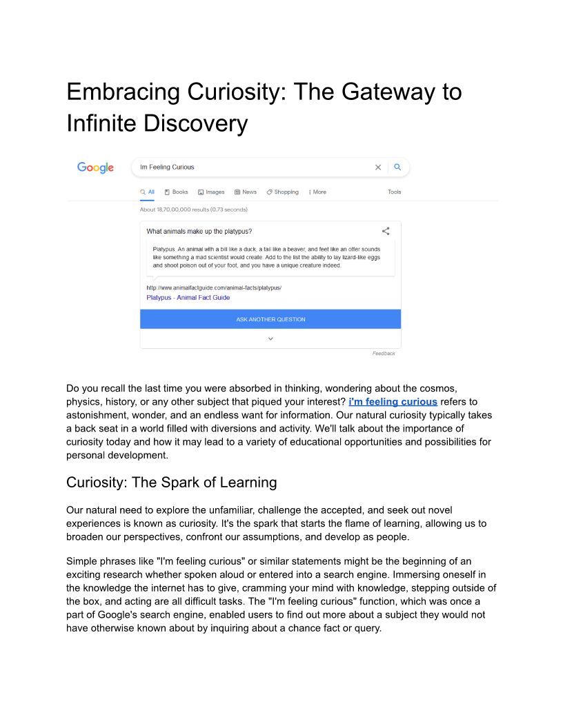
Task: Open the More options dropdown
Action: pyautogui.click(x=317, y=192)
